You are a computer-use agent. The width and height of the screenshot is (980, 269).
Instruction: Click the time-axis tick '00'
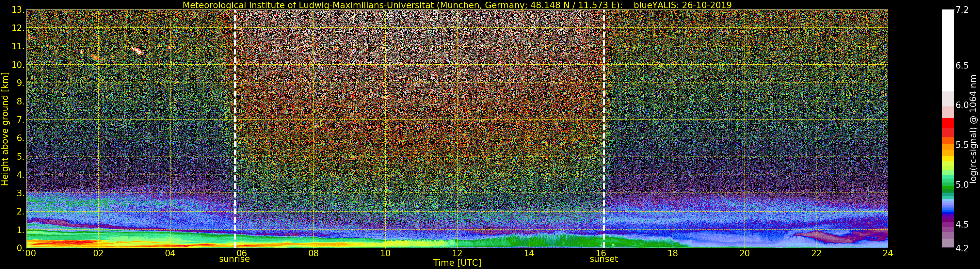pyautogui.click(x=30, y=253)
